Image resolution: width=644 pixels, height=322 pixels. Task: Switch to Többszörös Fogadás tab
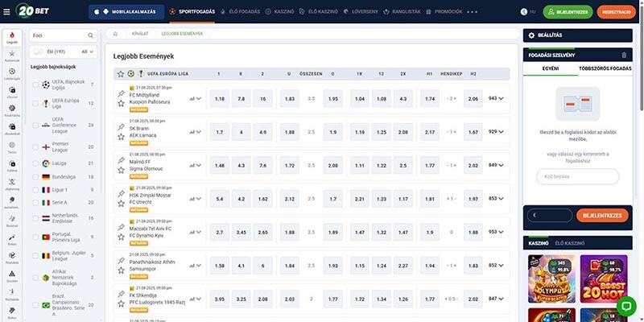[605, 68]
